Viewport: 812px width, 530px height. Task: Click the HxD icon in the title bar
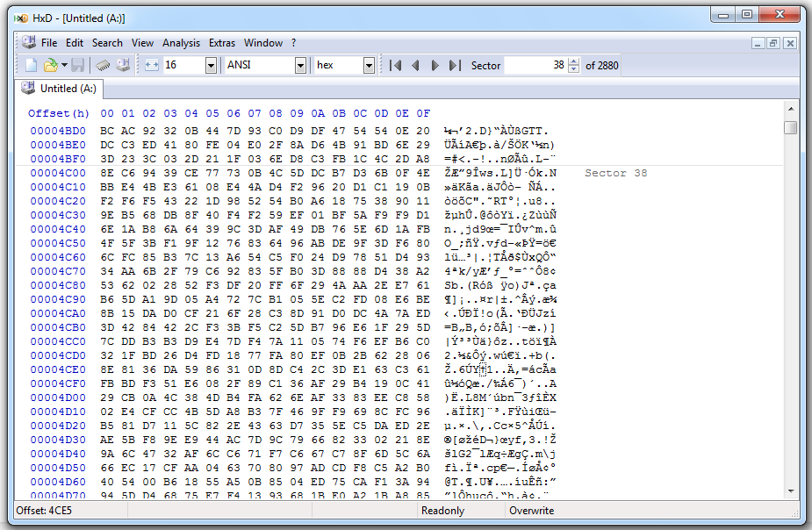click(x=21, y=18)
